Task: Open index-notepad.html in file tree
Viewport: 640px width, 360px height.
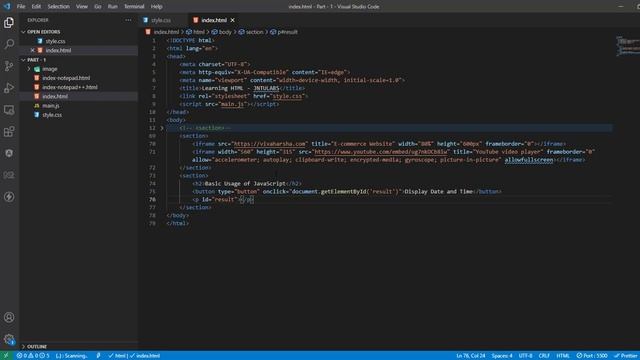Action: (x=66, y=78)
